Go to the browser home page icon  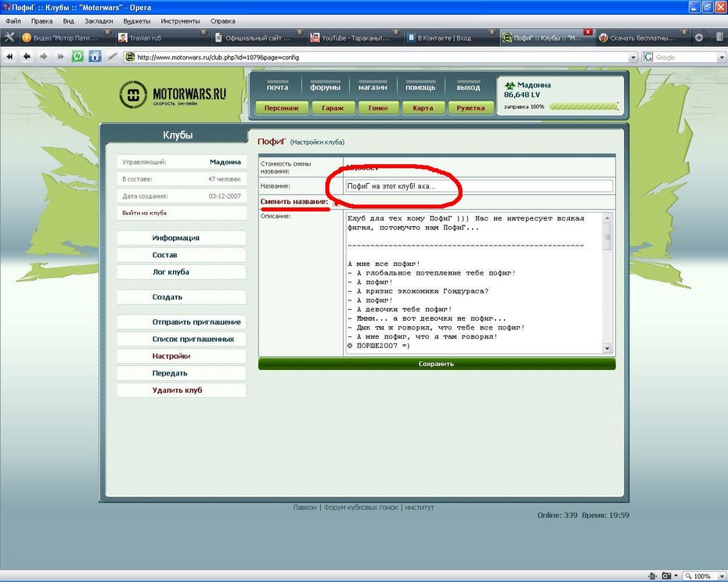[95, 56]
